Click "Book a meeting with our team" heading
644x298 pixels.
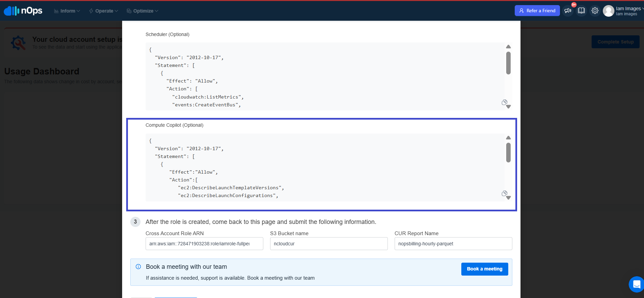tap(186, 267)
